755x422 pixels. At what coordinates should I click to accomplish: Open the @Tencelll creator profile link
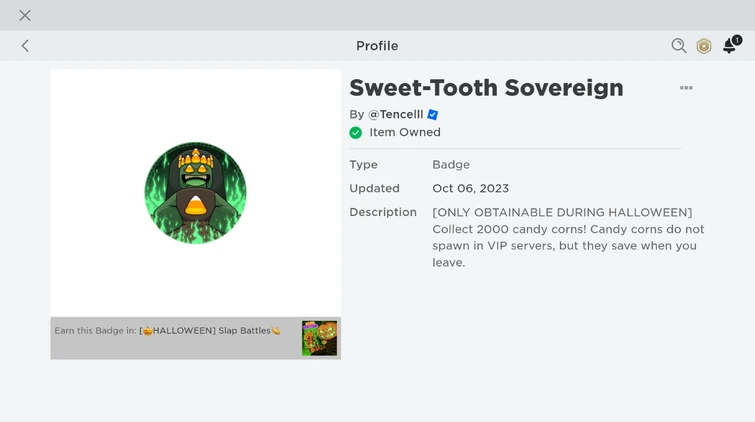point(396,114)
